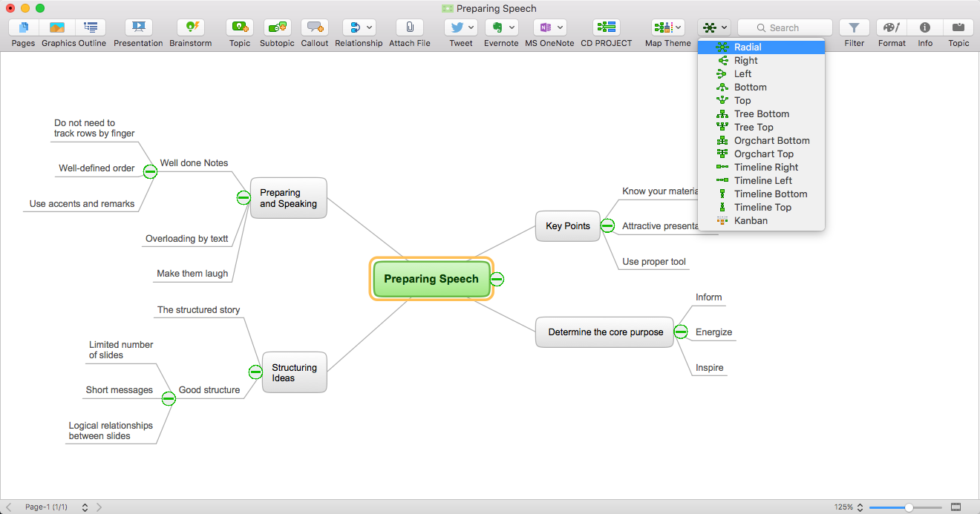Collapse Key Points branch
This screenshot has height=514, width=980.
[607, 225]
